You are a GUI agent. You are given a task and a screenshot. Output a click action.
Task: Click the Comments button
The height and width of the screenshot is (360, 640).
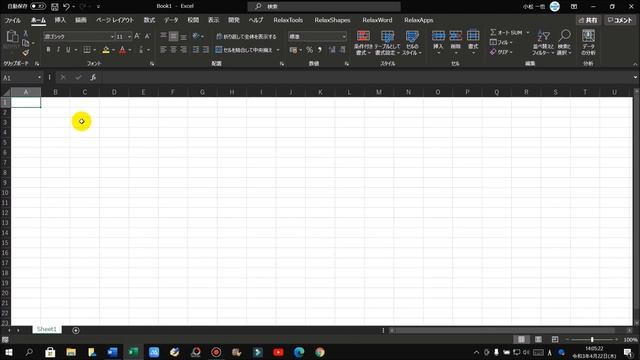coord(620,20)
